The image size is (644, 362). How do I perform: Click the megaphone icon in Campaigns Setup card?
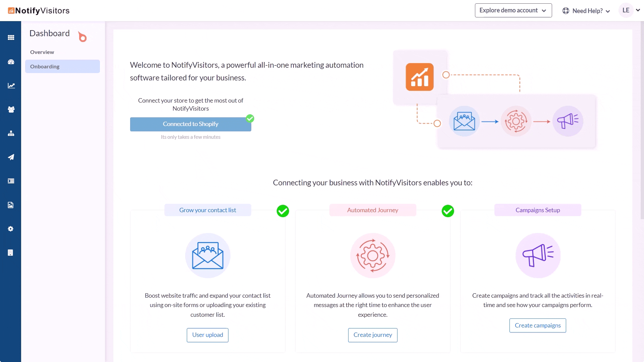click(538, 255)
